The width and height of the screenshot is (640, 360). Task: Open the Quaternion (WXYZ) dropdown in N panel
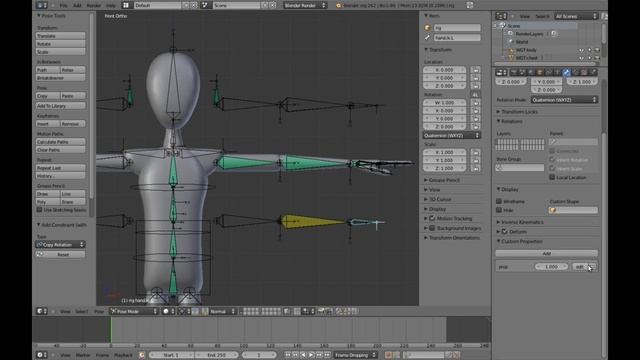point(452,136)
